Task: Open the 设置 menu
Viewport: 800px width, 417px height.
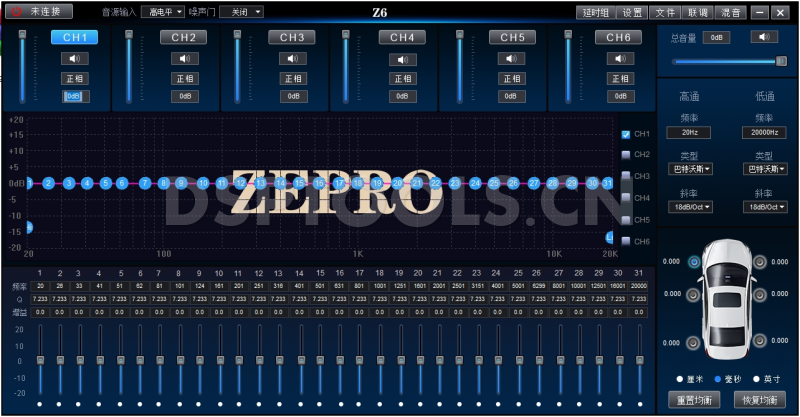Action: (x=632, y=13)
